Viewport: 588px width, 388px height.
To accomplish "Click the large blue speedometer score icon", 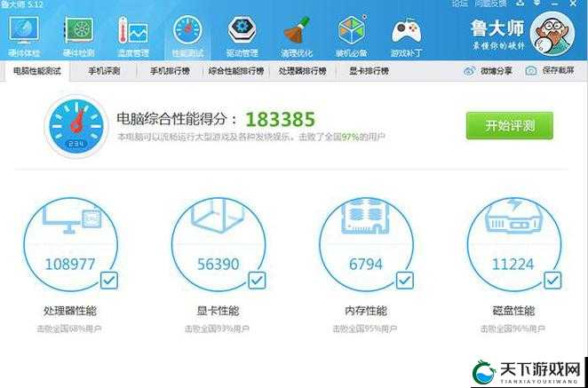I will click(76, 126).
